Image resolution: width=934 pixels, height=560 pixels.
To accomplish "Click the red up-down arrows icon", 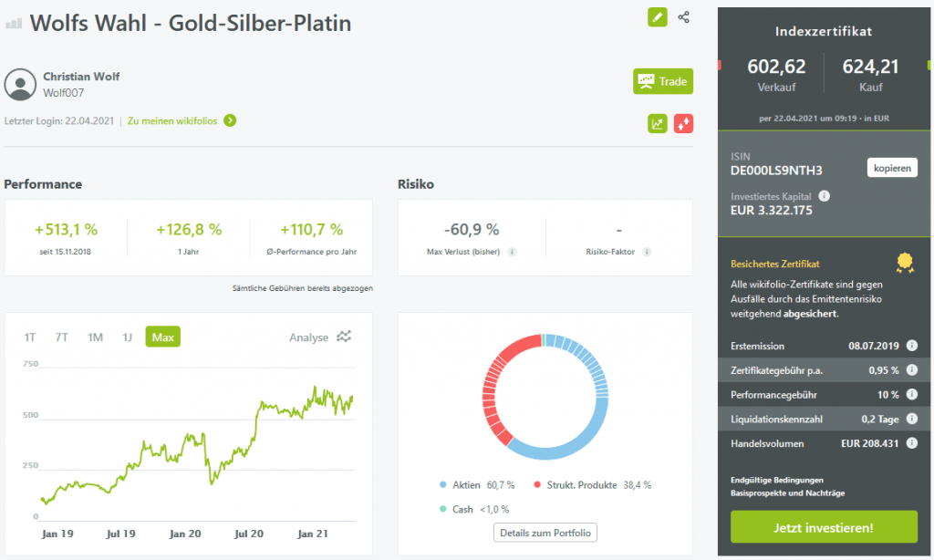I will pos(683,123).
